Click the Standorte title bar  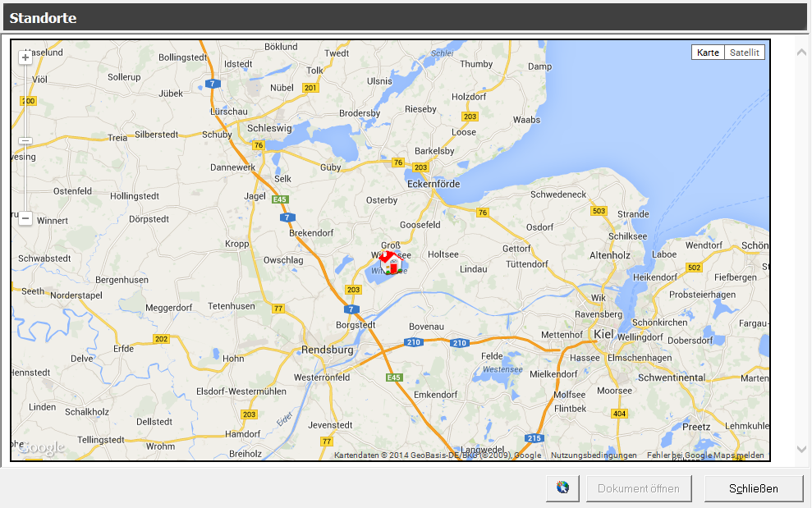(406, 17)
